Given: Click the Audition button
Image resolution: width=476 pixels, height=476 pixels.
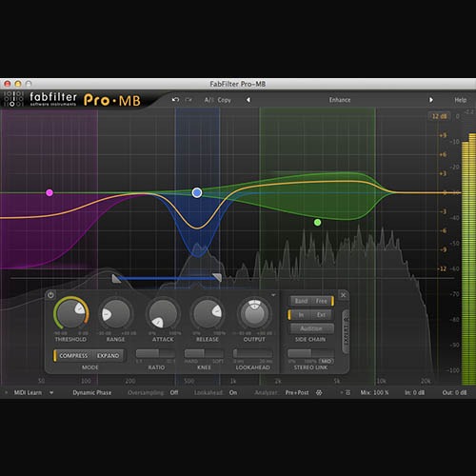Looking at the screenshot, I should (x=311, y=328).
